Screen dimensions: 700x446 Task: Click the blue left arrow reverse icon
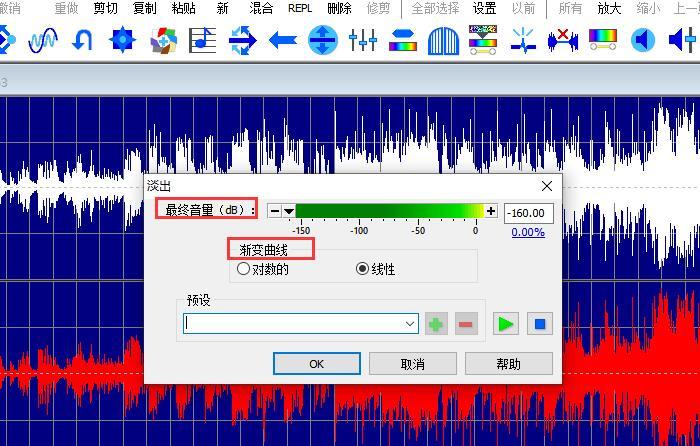pyautogui.click(x=283, y=41)
